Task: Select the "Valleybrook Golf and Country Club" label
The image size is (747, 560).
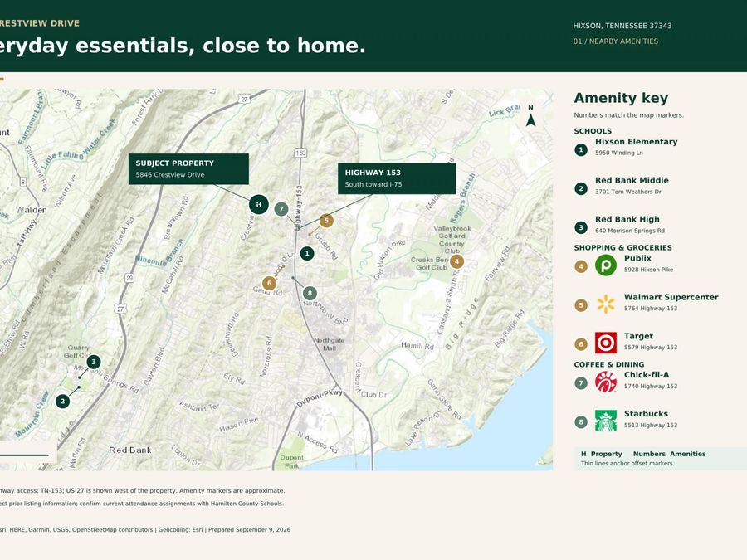Action: [452, 240]
